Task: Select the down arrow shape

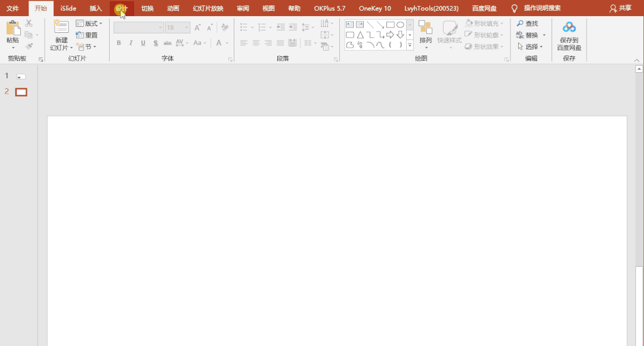Action: [x=401, y=35]
